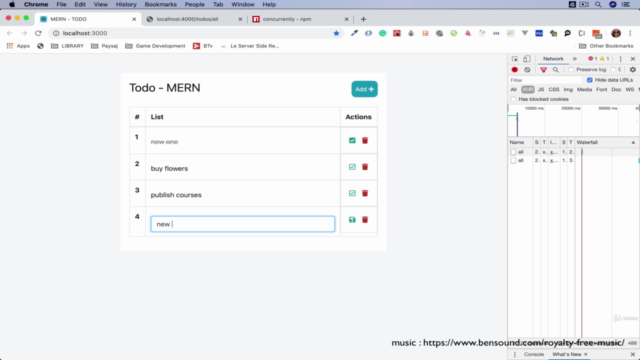This screenshot has height=360, width=640.
Task: Open the Edit menu
Action: click(80, 4)
